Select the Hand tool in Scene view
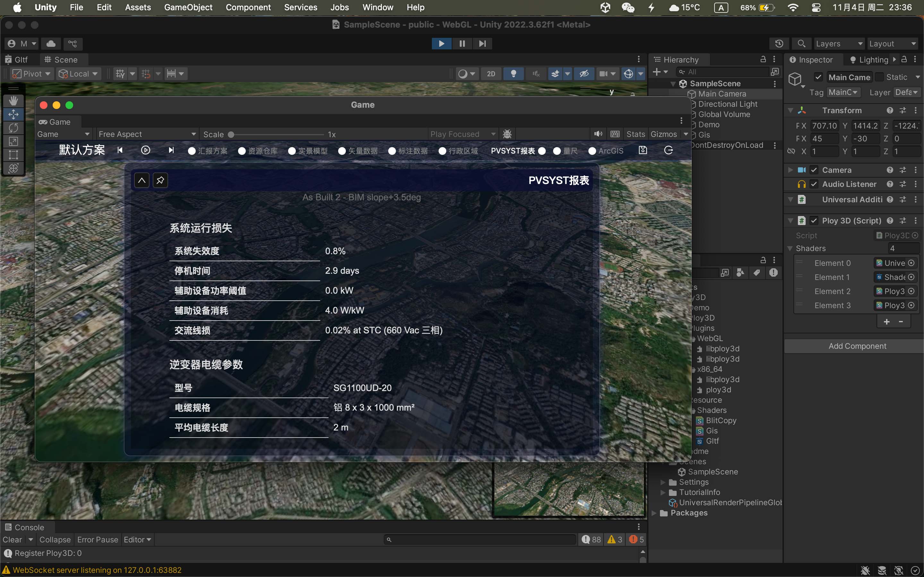Image resolution: width=924 pixels, height=577 pixels. coord(13,101)
